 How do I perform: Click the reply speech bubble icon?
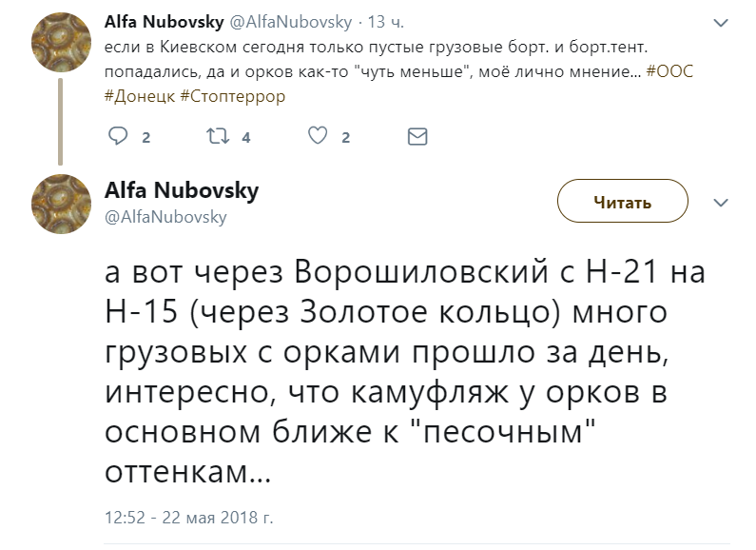tap(118, 136)
